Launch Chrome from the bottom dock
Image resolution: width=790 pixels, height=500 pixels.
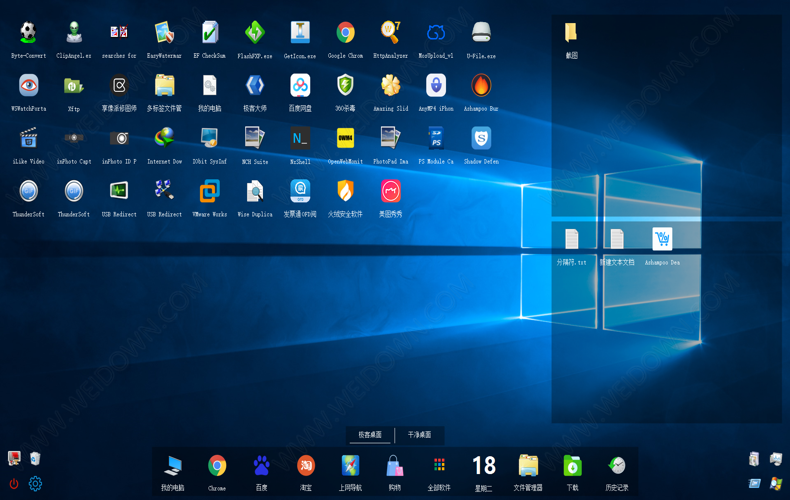click(217, 466)
